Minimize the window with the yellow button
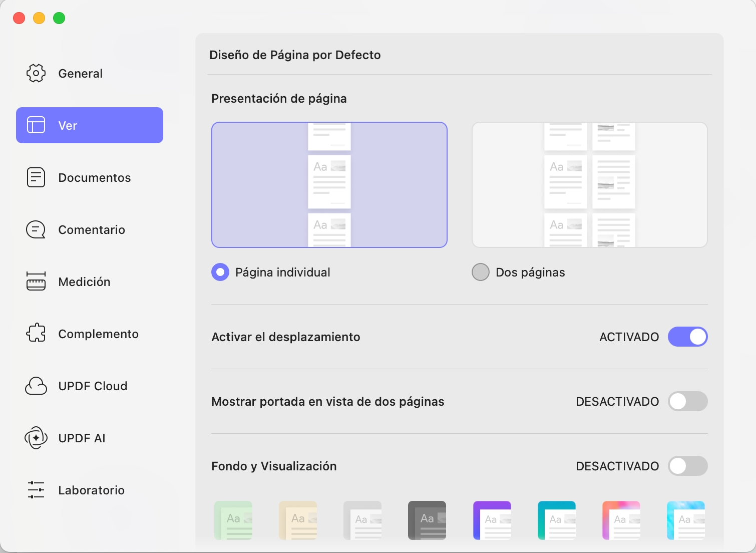 pyautogui.click(x=39, y=18)
